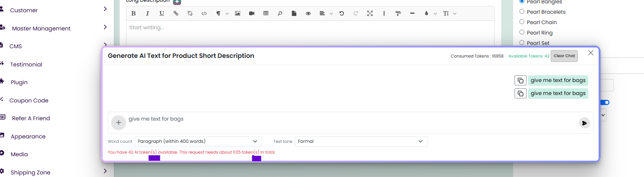This screenshot has width=644, height=177.
Task: Open the CMS sidebar item
Action: [16, 46]
